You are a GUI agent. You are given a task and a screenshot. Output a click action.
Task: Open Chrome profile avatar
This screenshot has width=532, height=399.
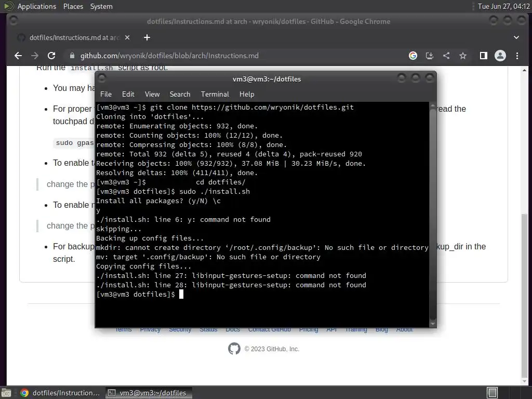[x=500, y=56]
